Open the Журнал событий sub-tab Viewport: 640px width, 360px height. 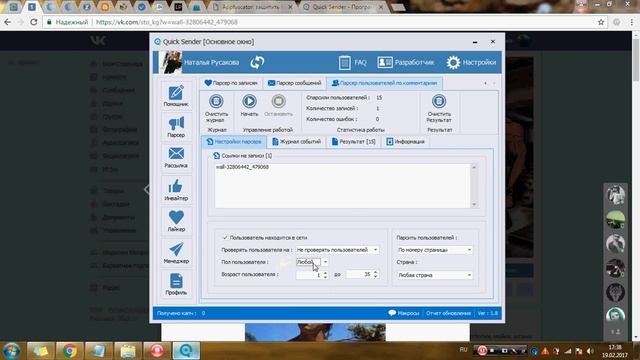click(296, 142)
